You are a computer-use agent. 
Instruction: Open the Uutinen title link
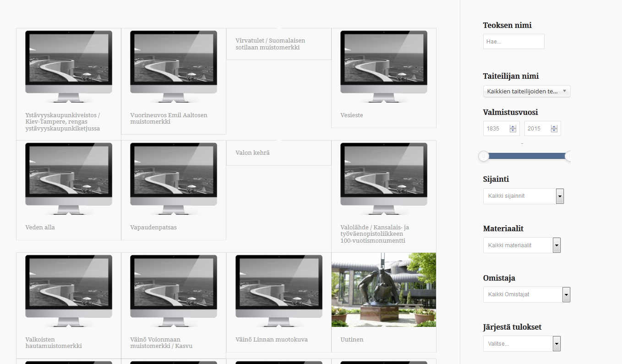[x=352, y=340]
